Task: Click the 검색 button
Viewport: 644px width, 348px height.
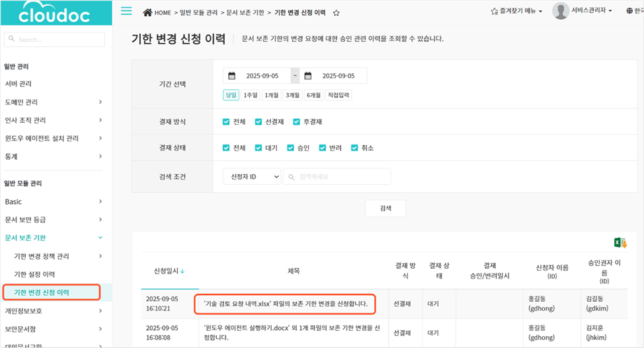Action: (385, 208)
